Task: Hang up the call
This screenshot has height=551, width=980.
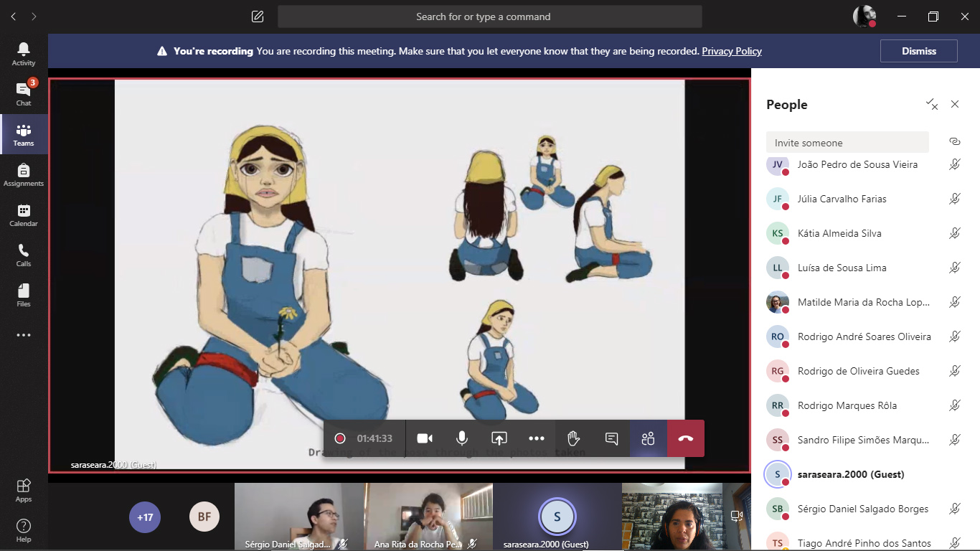Action: [x=686, y=438]
